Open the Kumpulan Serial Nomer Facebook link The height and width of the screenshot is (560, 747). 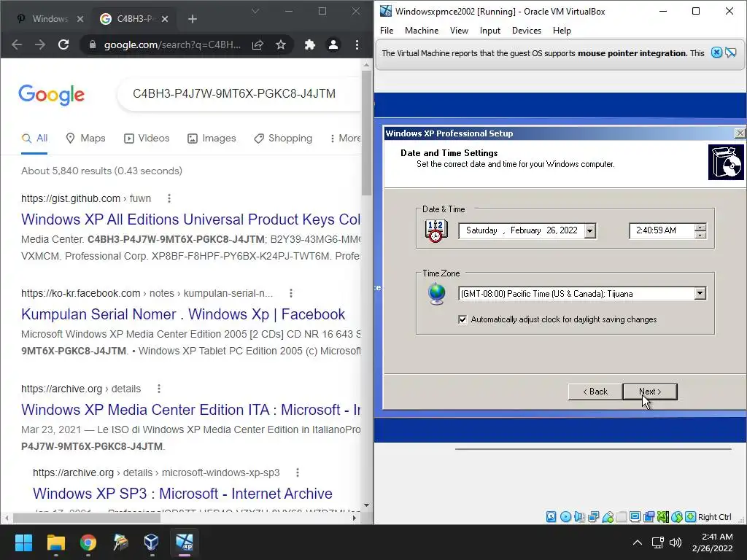point(183,314)
